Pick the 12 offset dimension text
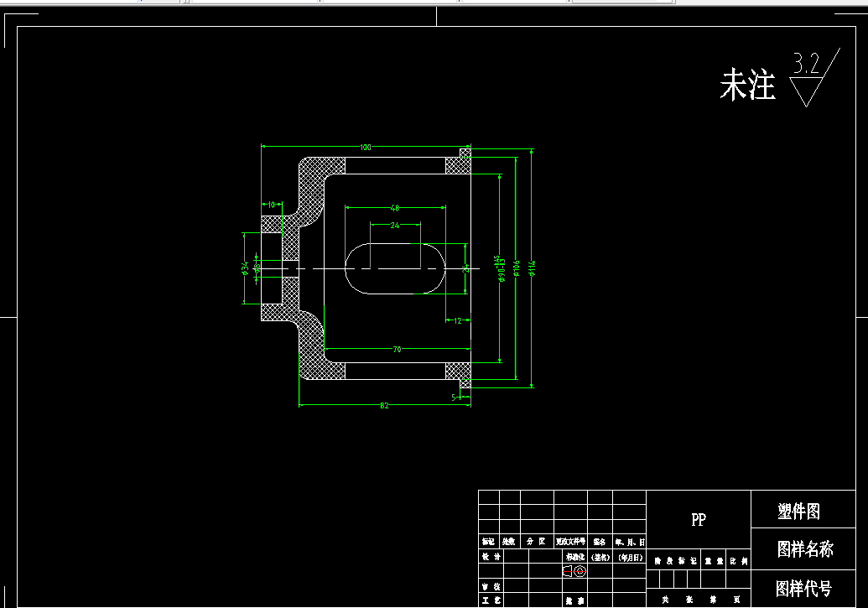The height and width of the screenshot is (608, 868). click(x=458, y=320)
